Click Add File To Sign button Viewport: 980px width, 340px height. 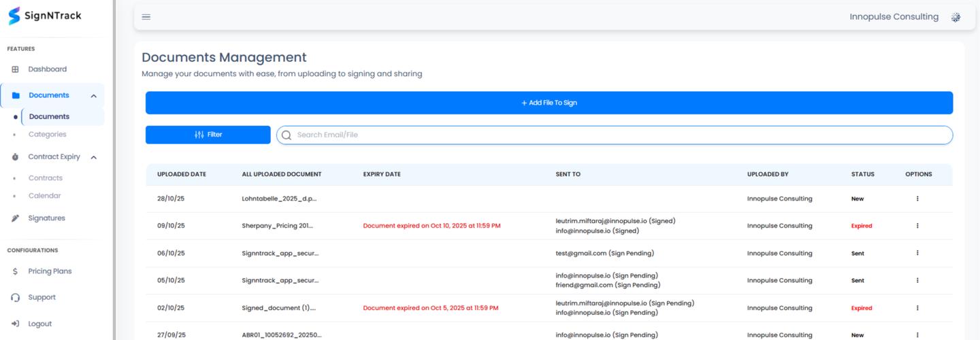[549, 103]
